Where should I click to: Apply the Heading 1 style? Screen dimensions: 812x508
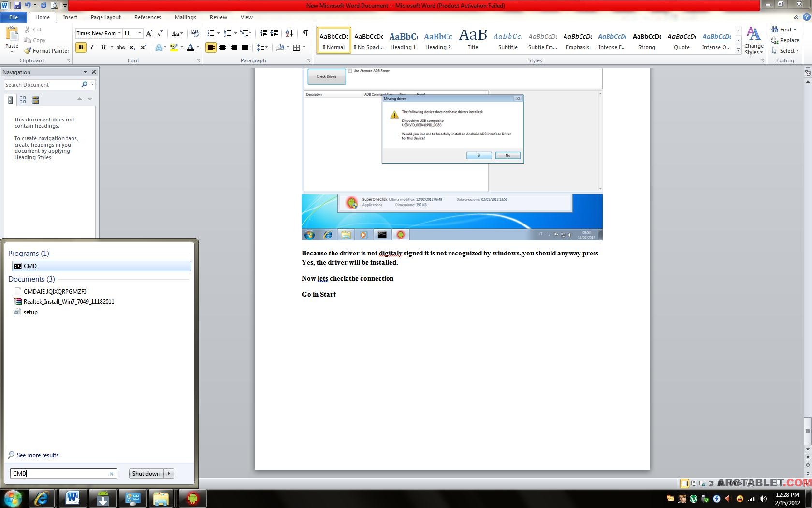[403, 40]
